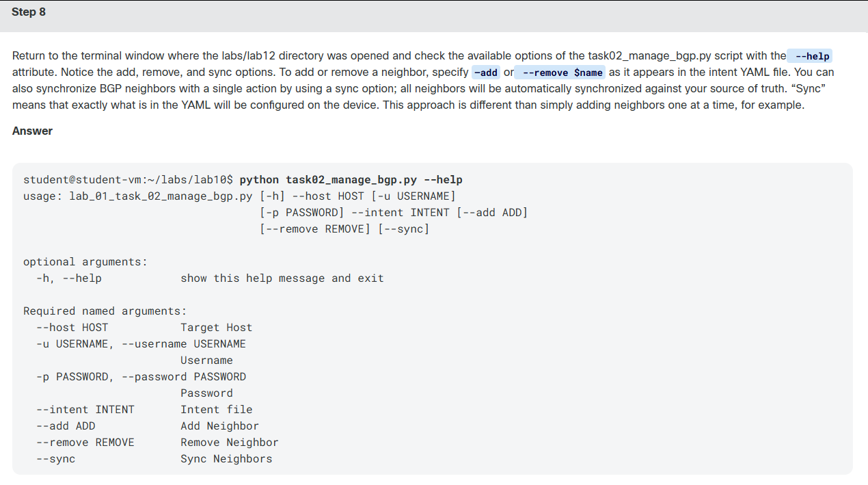Click the --remove $name code badge
868x485 pixels.
coord(560,72)
